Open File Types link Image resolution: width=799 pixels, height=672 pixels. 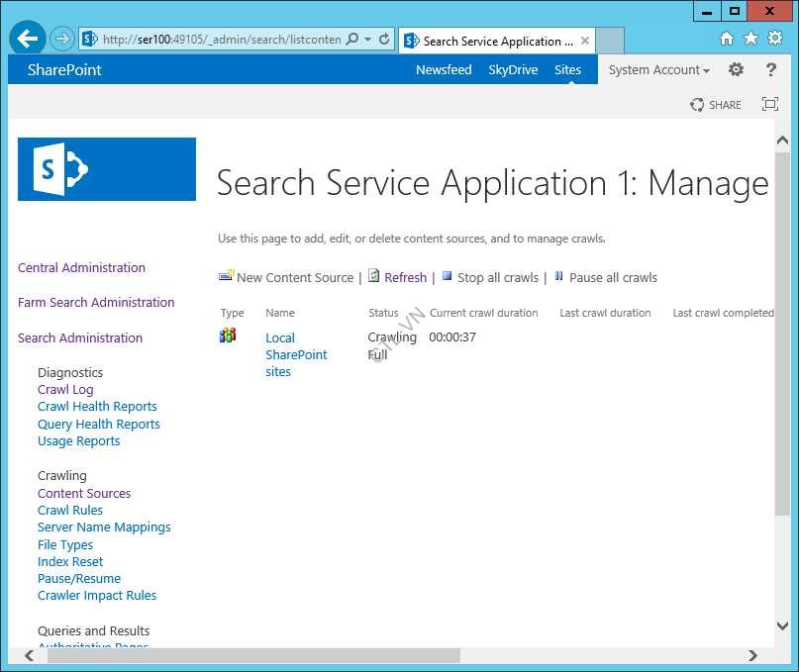(65, 544)
